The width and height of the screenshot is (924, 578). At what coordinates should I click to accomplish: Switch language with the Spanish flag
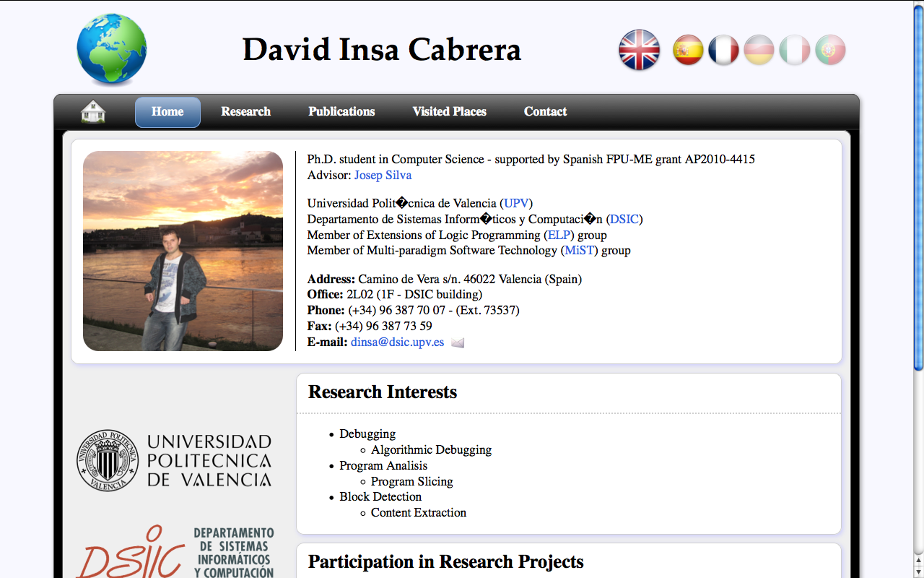coord(688,51)
